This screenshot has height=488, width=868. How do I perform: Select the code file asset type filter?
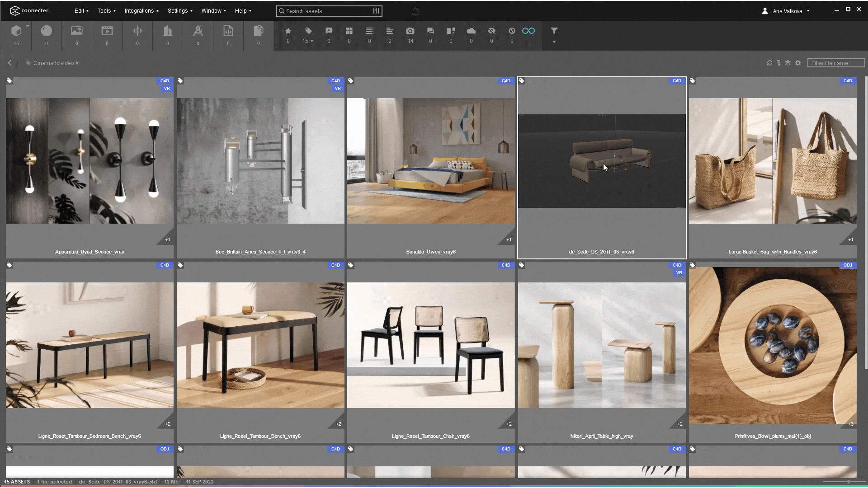(x=228, y=31)
